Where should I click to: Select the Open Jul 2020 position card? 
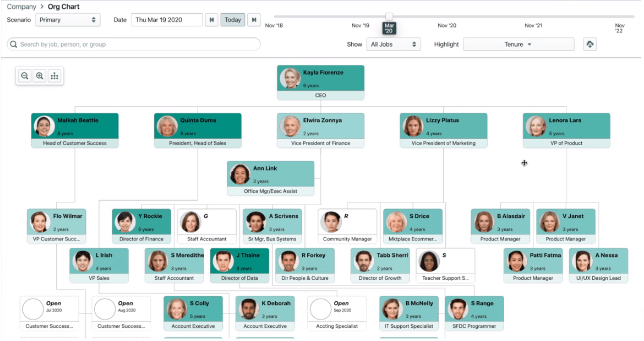point(50,312)
